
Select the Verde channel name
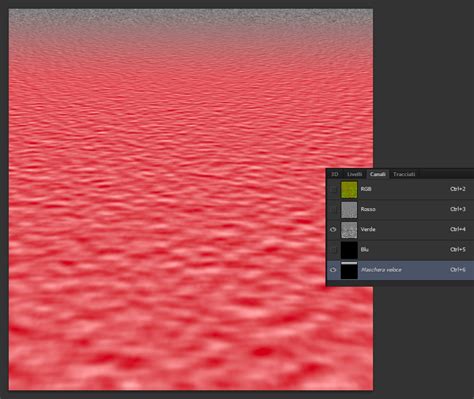click(368, 229)
